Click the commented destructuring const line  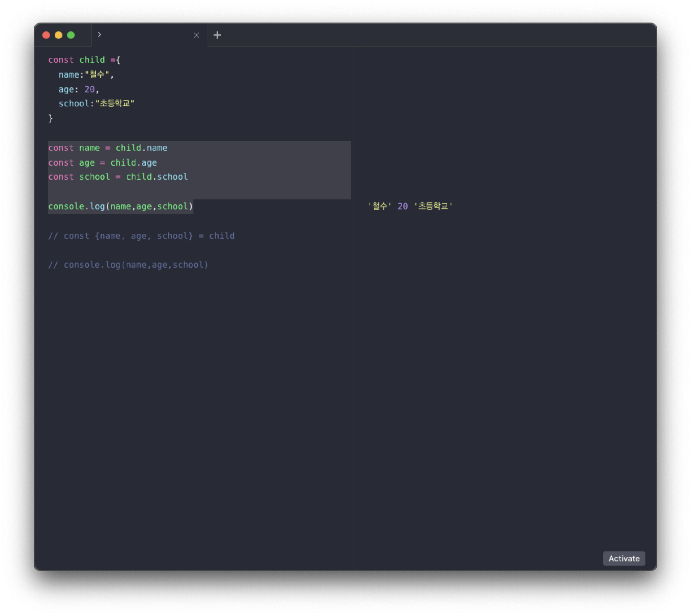[141, 236]
